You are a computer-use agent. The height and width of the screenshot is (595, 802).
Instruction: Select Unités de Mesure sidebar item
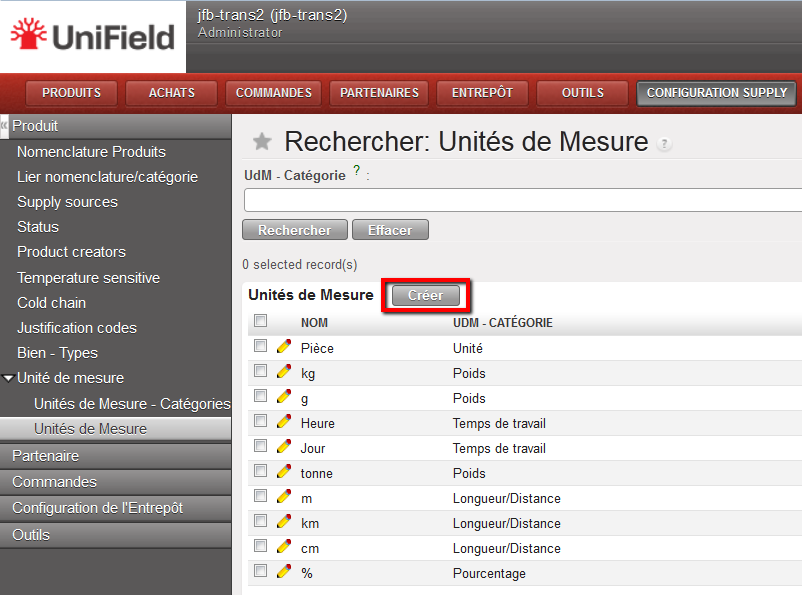tap(116, 429)
